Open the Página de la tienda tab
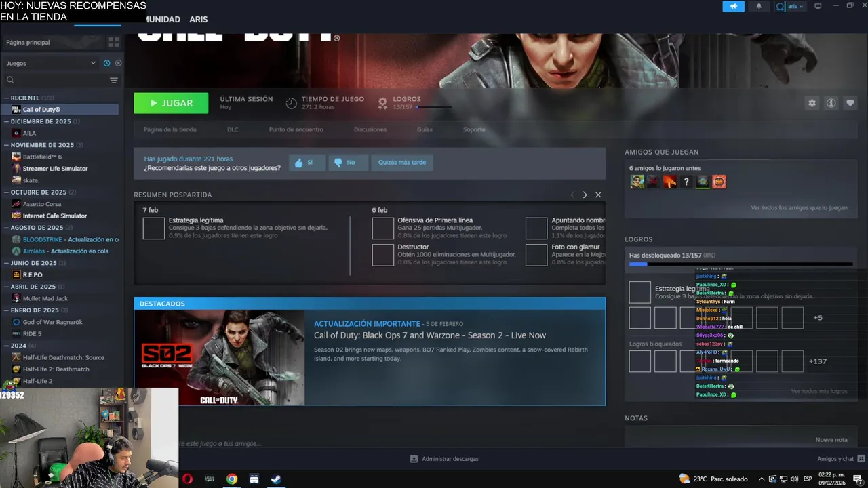 (x=170, y=129)
